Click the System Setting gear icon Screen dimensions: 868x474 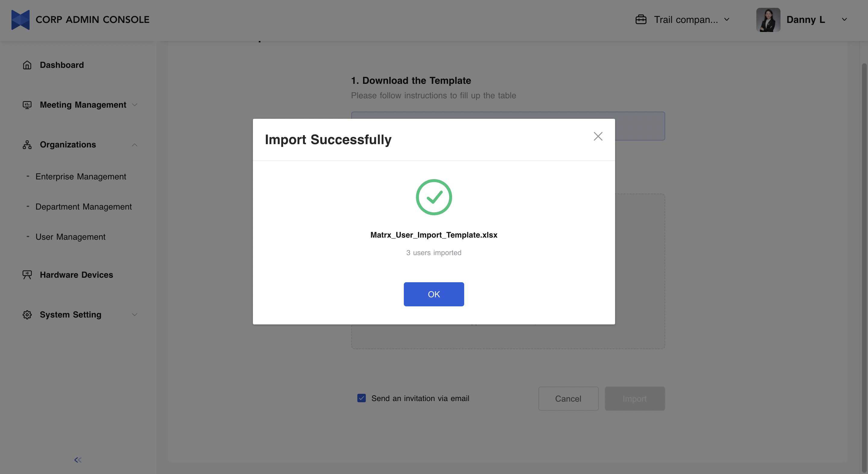coord(27,315)
